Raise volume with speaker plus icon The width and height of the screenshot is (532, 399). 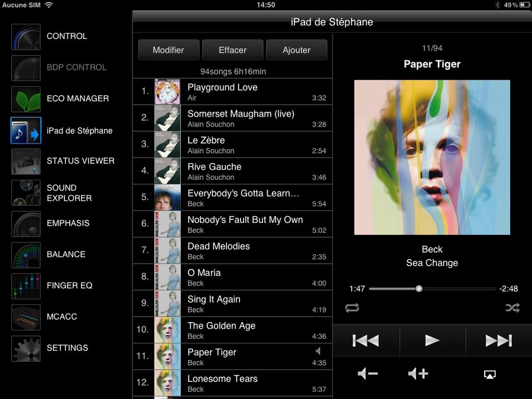coord(418,374)
